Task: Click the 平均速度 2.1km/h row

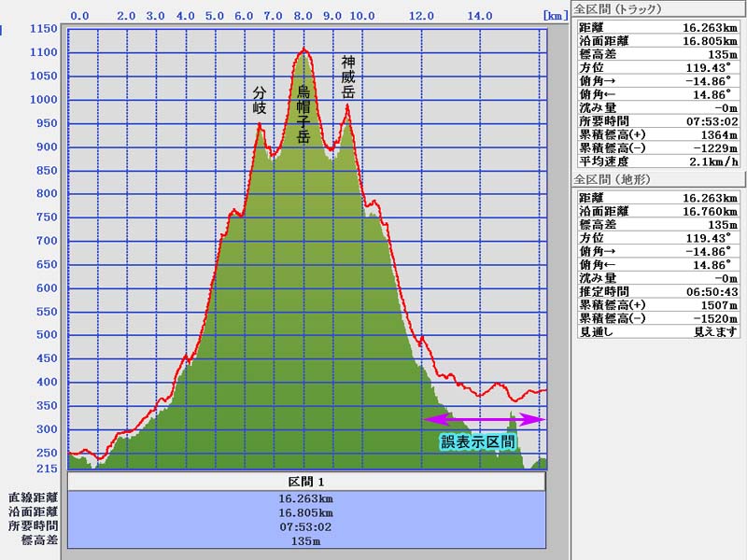Action: coord(658,161)
